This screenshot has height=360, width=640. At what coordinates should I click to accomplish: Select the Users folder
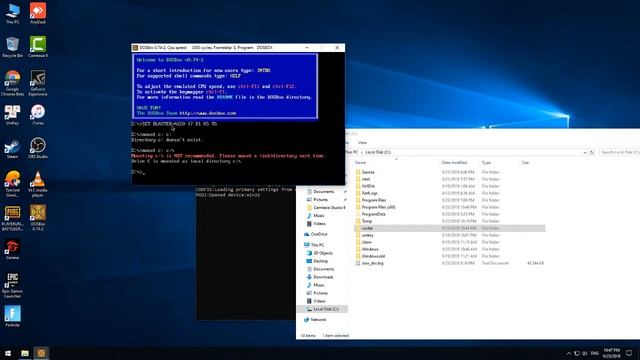pos(449,242)
